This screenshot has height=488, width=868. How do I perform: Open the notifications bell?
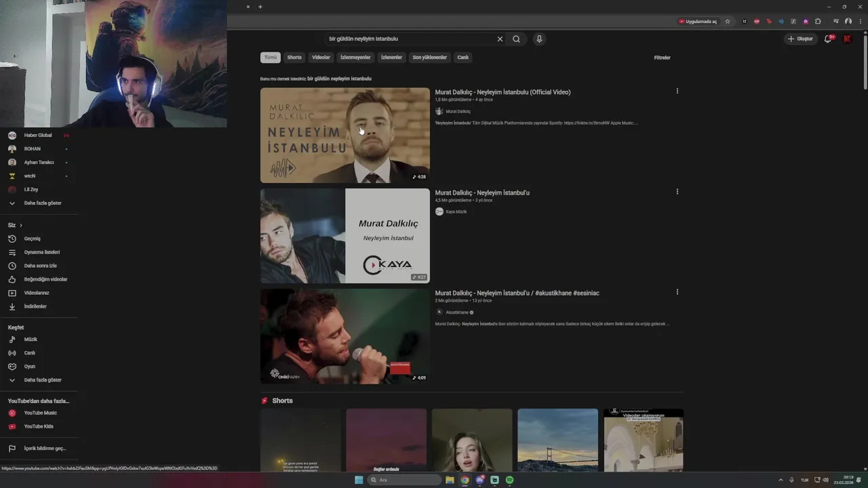coord(827,39)
